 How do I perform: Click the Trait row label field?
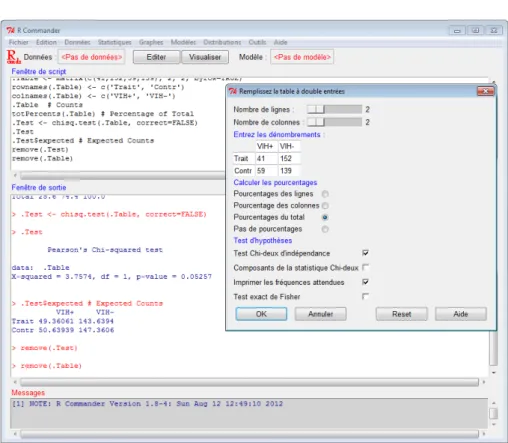(243, 158)
